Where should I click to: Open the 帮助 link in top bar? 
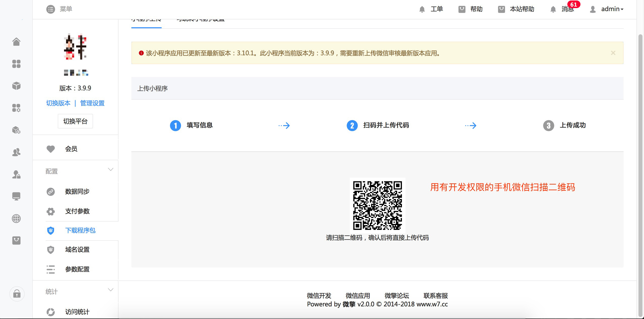pyautogui.click(x=476, y=9)
